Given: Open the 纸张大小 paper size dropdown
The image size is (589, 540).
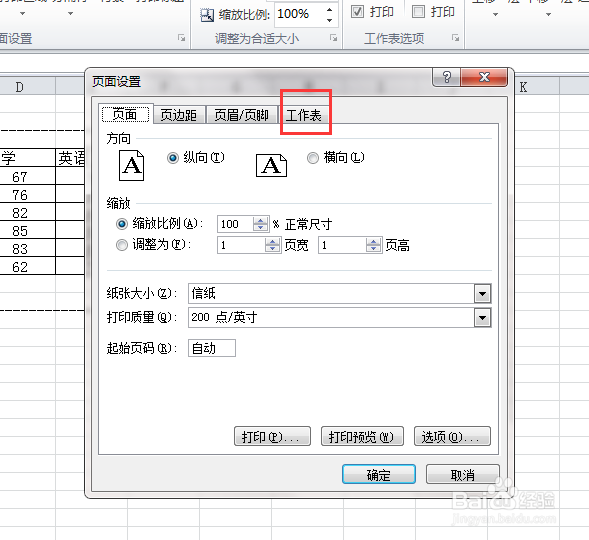Looking at the screenshot, I should tap(482, 294).
